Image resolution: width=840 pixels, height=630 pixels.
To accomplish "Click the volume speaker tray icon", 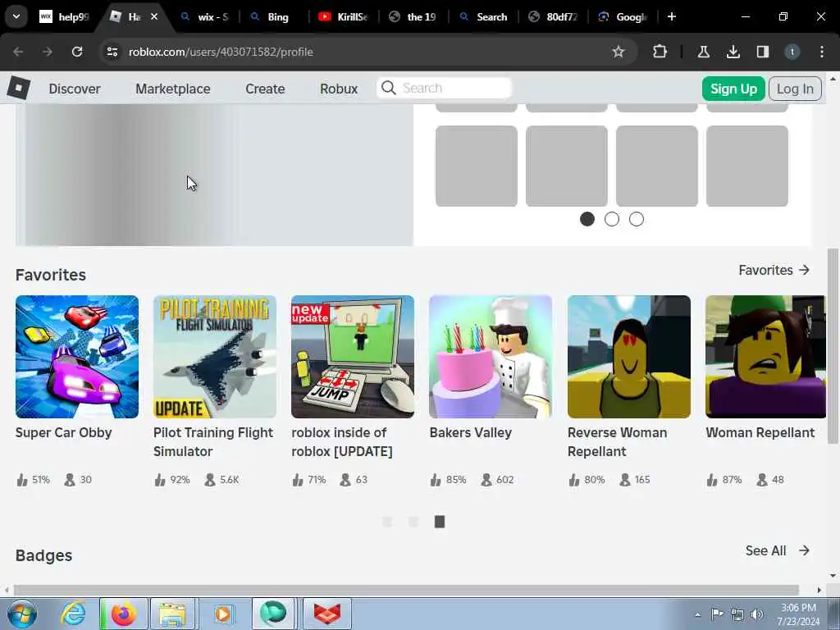I will pos(757,614).
